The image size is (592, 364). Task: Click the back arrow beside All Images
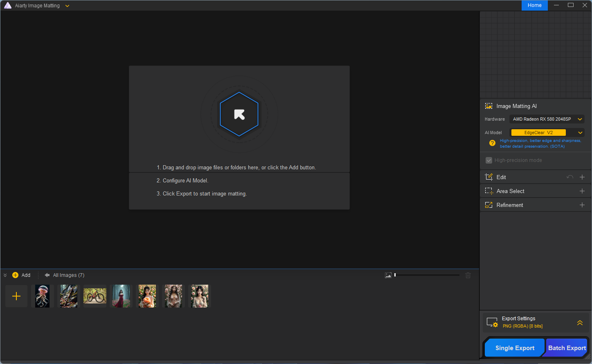(47, 275)
